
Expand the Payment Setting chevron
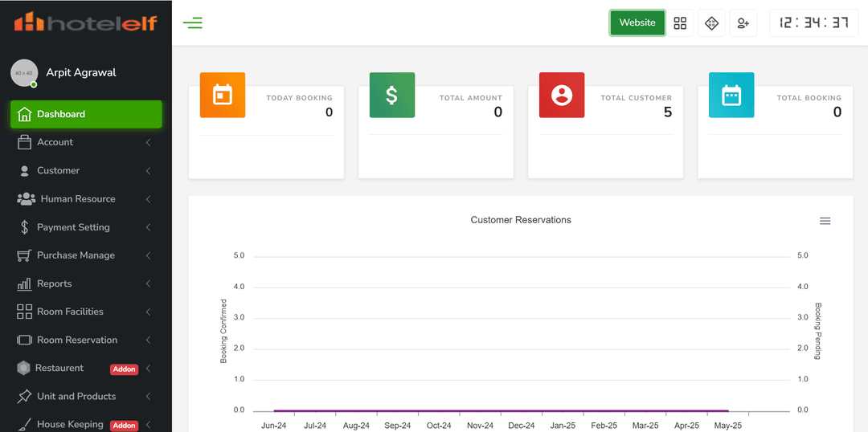click(149, 227)
